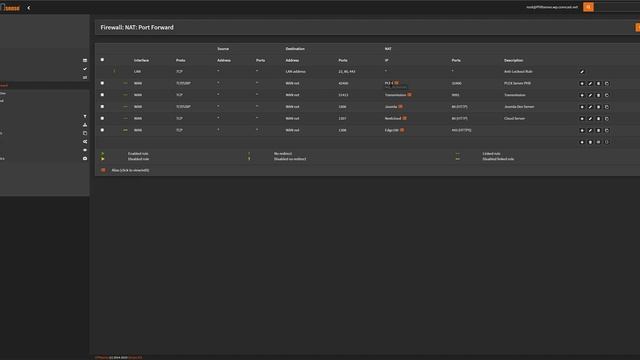The height and width of the screenshot is (360, 640).
Task: Click the 'Description' column header
Action: pos(513,60)
